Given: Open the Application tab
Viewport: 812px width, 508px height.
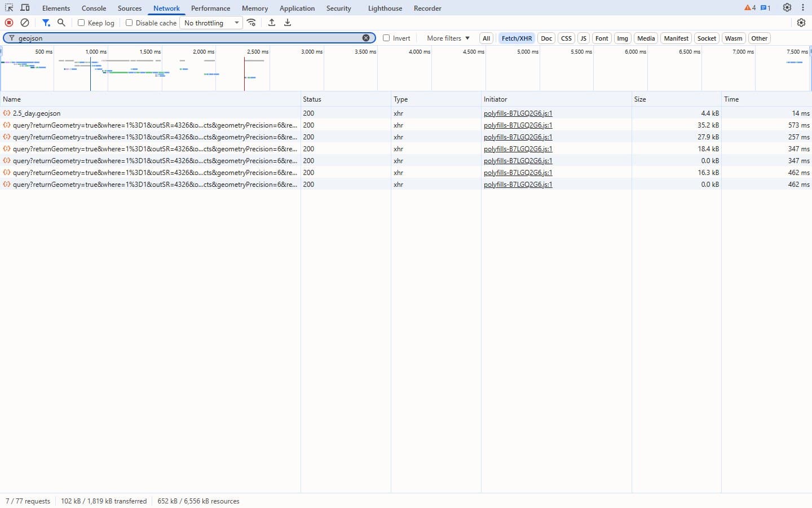Looking at the screenshot, I should (297, 8).
